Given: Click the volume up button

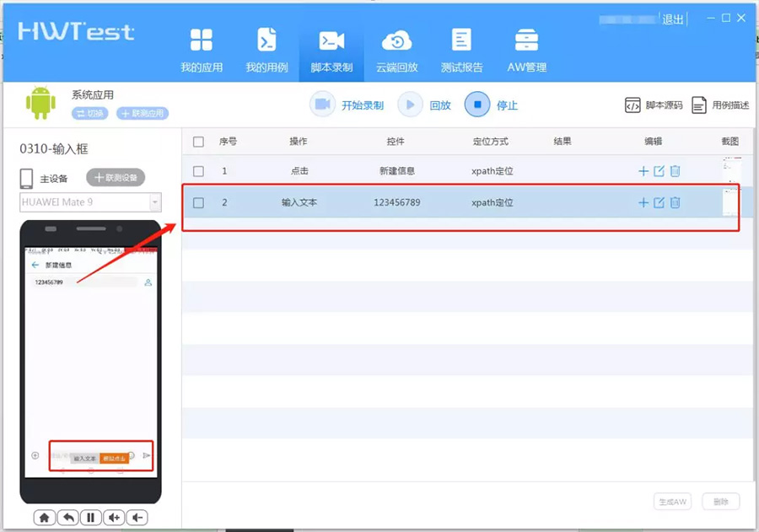Looking at the screenshot, I should 114,518.
